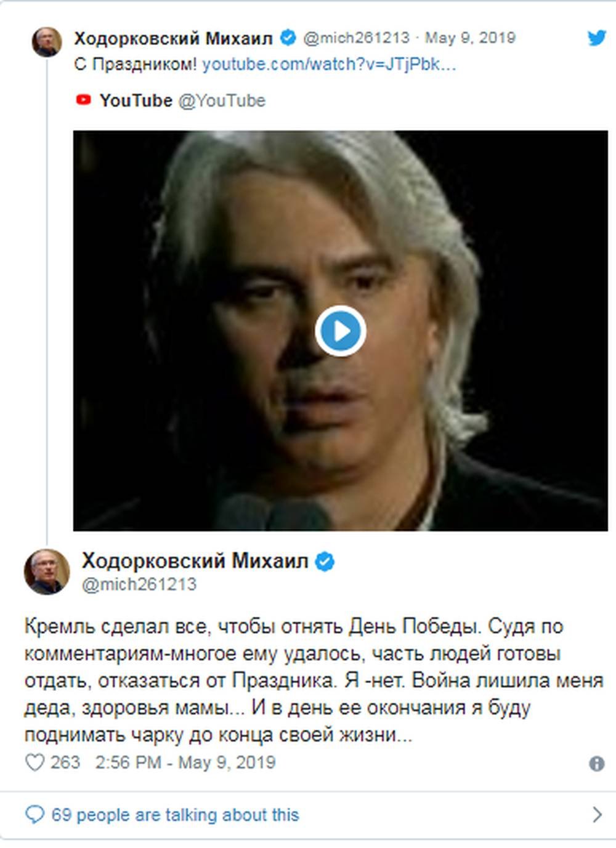Click the speech bubble reply icon

click(x=34, y=815)
